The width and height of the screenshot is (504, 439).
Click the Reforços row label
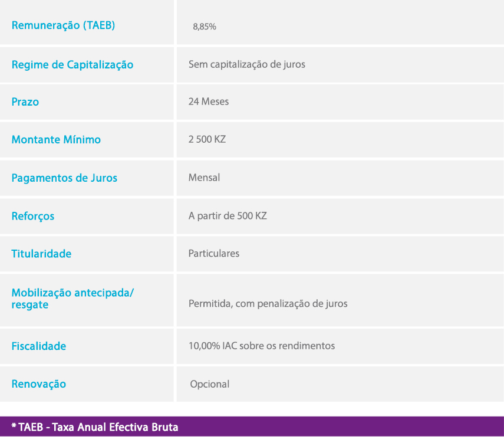pos(33,216)
